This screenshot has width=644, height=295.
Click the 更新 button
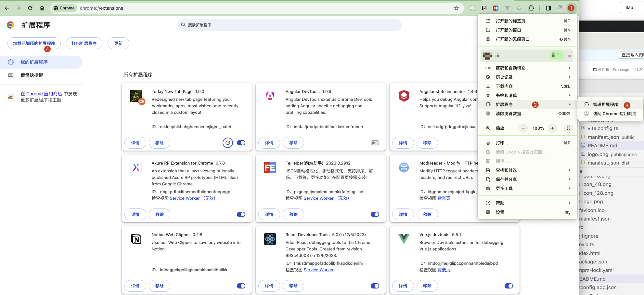coord(118,43)
